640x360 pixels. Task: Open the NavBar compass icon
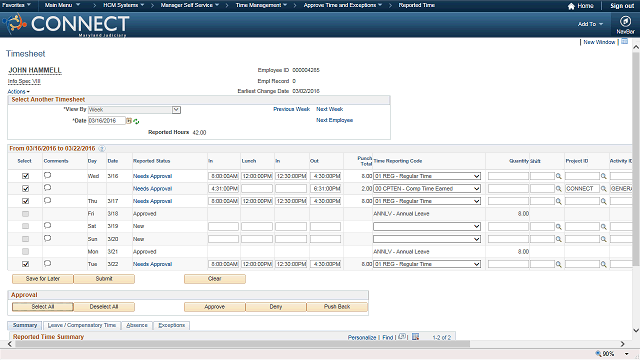click(625, 21)
